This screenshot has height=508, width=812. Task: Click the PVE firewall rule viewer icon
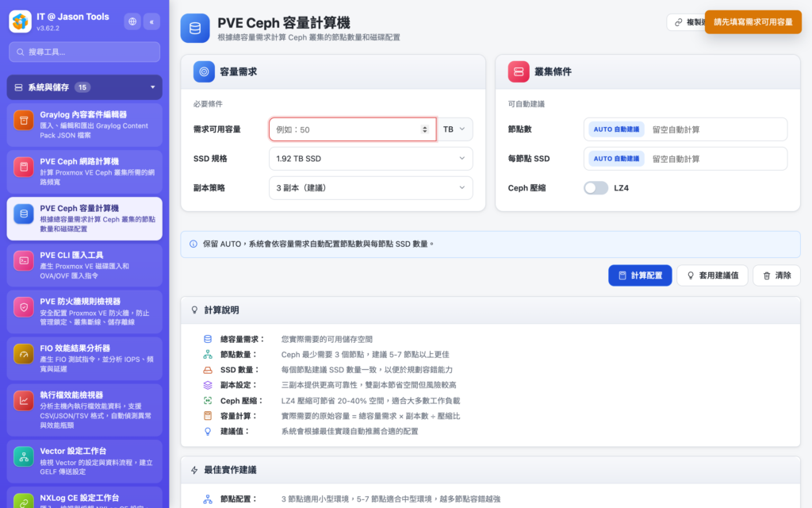pyautogui.click(x=23, y=307)
